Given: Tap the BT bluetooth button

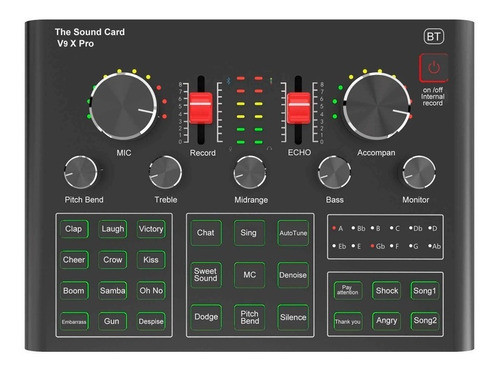Looking at the screenshot, I should pos(433,36).
